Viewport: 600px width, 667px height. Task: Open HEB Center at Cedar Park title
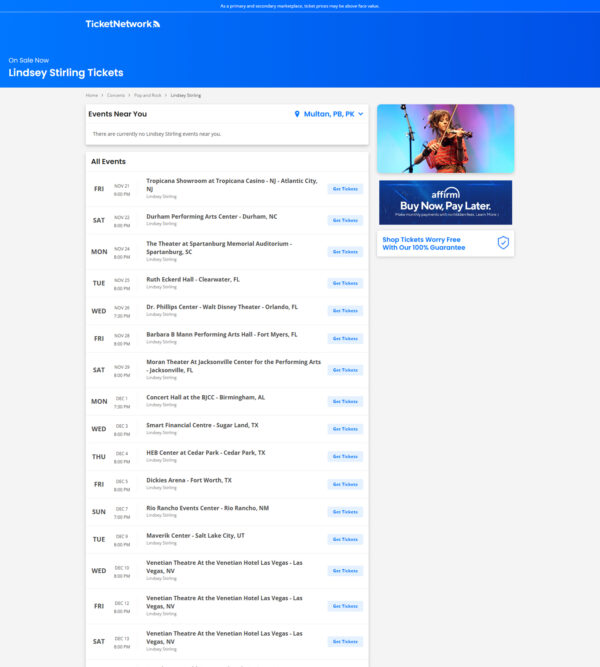[x=206, y=453]
